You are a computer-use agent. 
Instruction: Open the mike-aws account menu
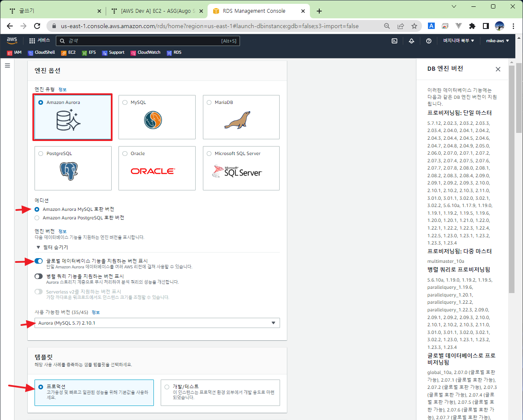pos(497,41)
